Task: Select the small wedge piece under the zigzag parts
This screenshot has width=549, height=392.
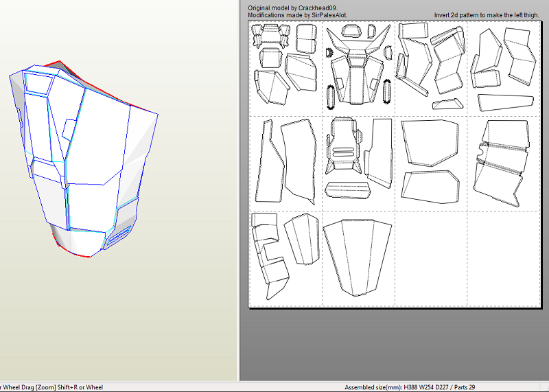Action: click(x=447, y=104)
